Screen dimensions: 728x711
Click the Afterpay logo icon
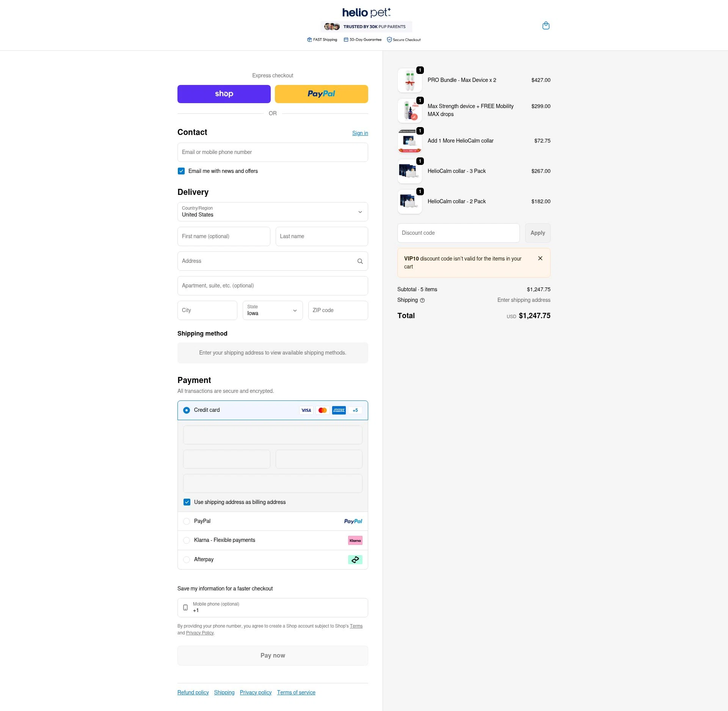pyautogui.click(x=355, y=559)
